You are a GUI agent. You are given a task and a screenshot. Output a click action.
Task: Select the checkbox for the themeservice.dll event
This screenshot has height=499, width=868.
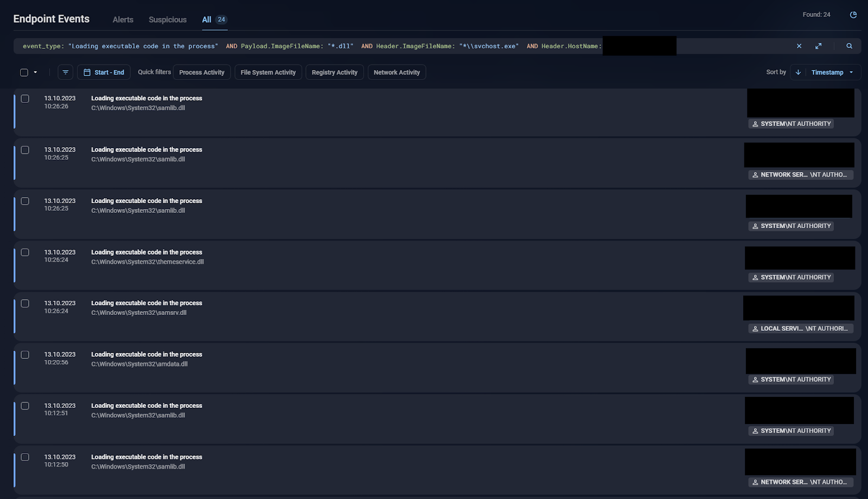(x=25, y=252)
